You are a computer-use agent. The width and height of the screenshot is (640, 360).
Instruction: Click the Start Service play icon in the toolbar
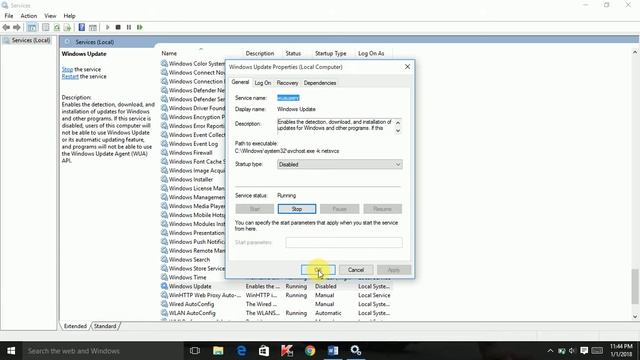point(108,27)
